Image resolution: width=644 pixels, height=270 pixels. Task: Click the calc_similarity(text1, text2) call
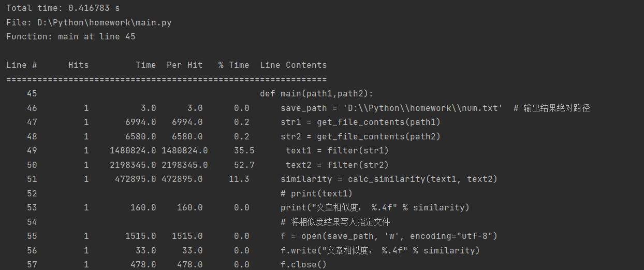422,179
